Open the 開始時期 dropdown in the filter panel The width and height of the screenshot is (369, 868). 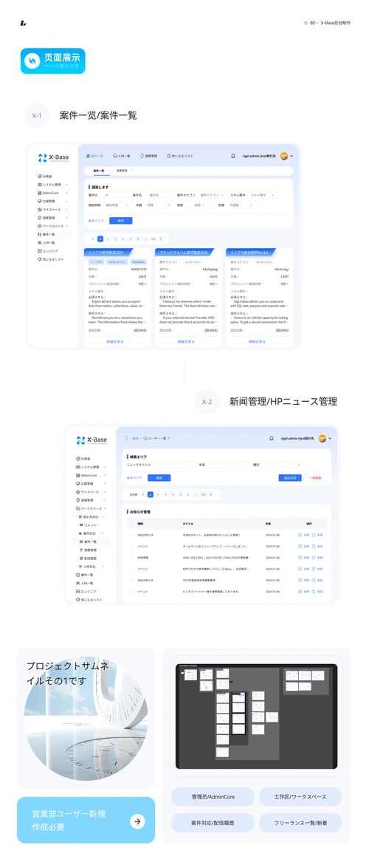118,205
